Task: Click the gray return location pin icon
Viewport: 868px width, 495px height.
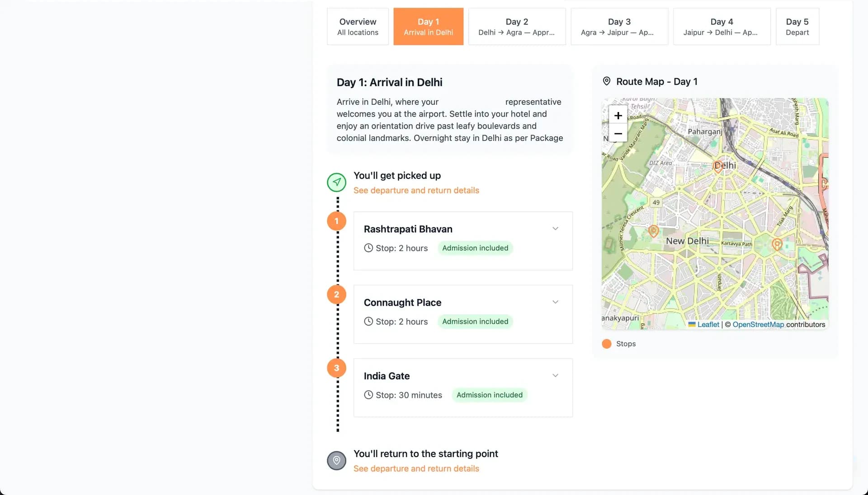Action: tap(336, 461)
